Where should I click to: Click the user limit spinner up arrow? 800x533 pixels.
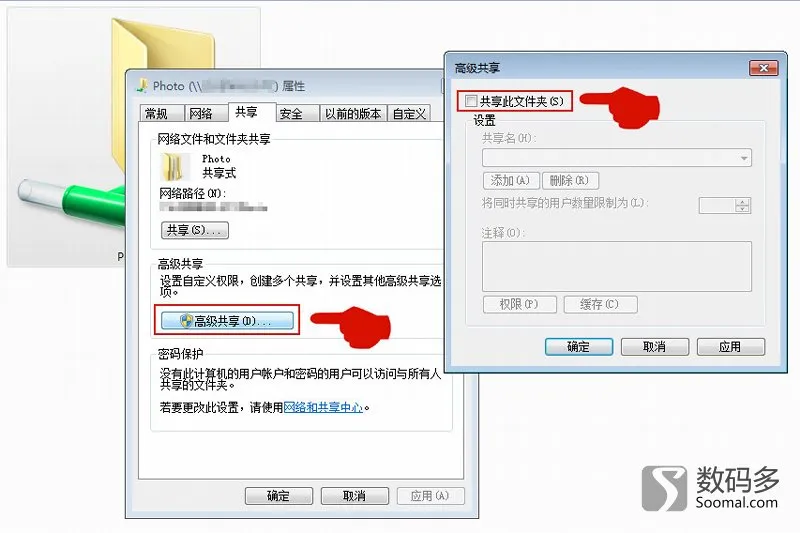pos(743,202)
